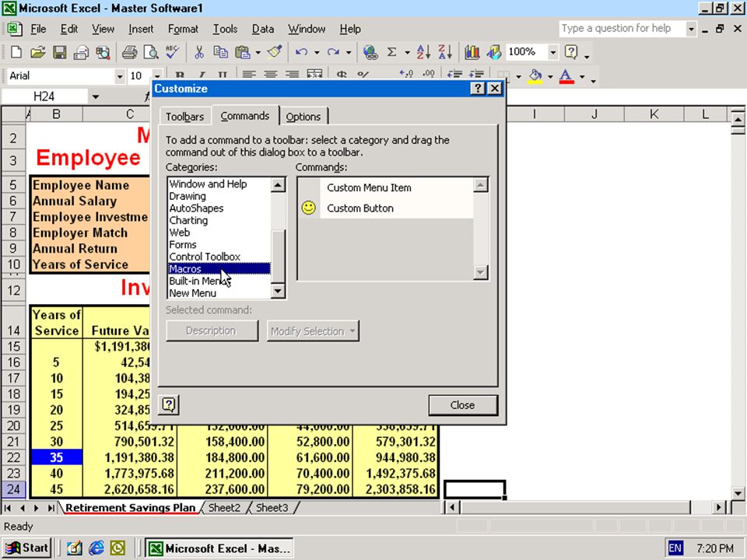Click the Chart Wizard icon
Viewport: 747px width, 560px height.
click(472, 52)
